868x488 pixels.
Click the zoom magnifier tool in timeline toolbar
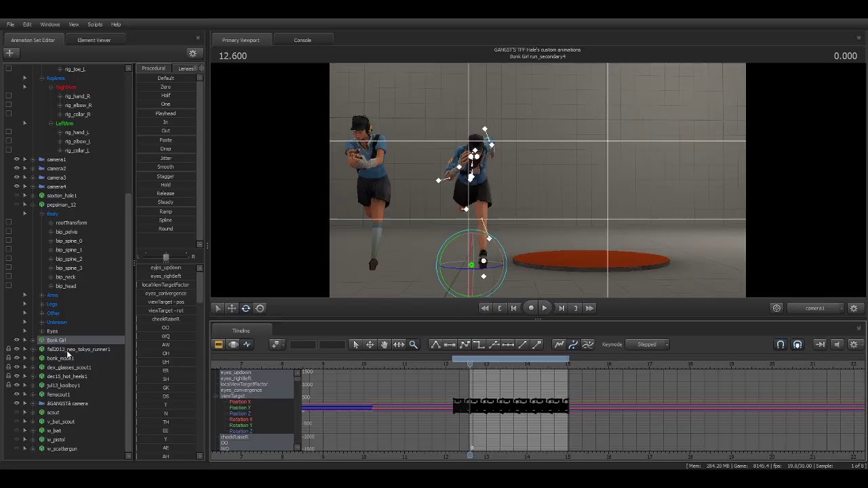pyautogui.click(x=414, y=344)
